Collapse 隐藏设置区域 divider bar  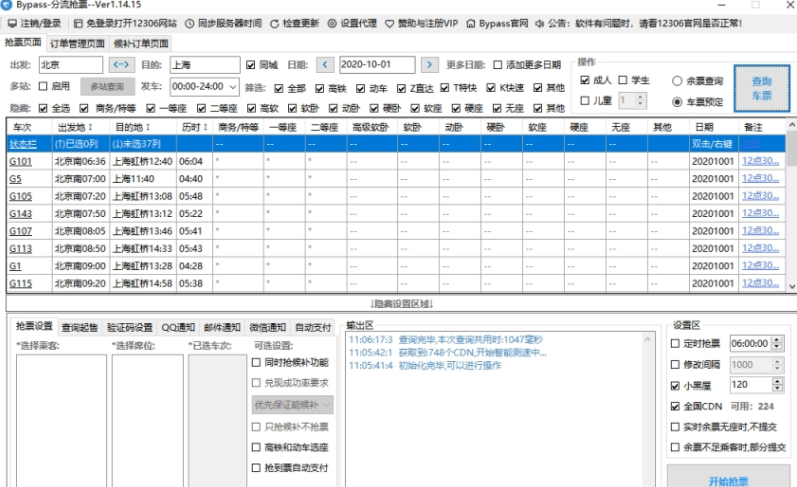tap(402, 304)
